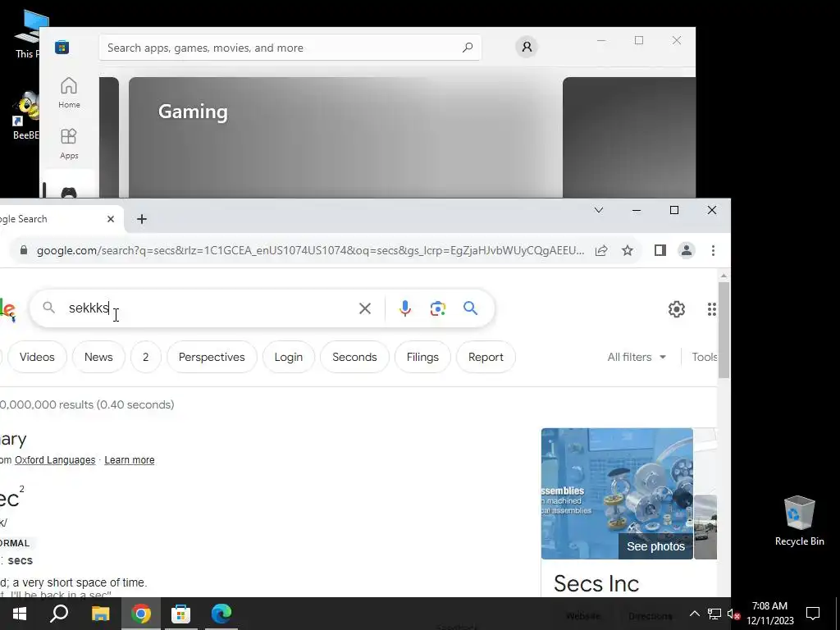Click the page vertical scrollbar thumb
The image size is (840, 630).
click(724, 330)
